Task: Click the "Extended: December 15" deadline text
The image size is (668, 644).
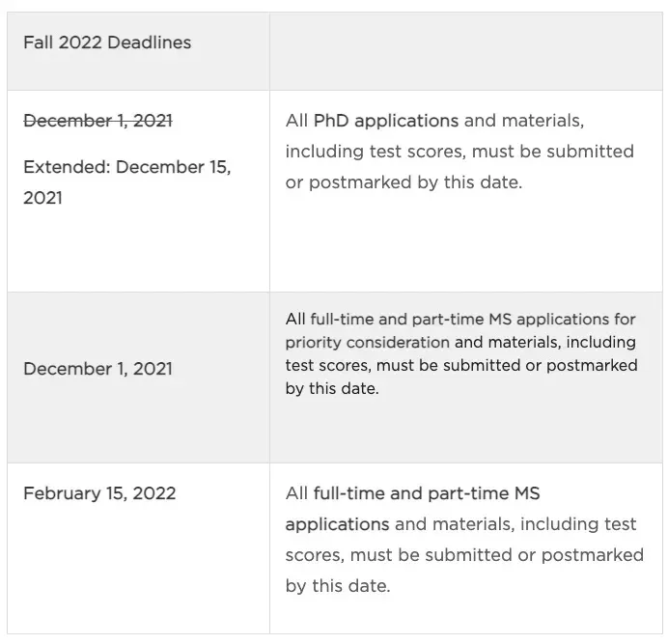Action: click(126, 167)
